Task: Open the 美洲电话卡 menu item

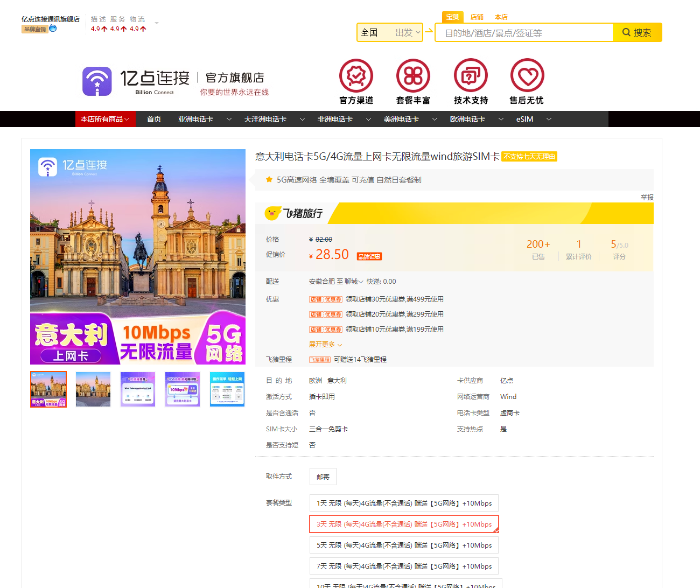Action: [401, 119]
